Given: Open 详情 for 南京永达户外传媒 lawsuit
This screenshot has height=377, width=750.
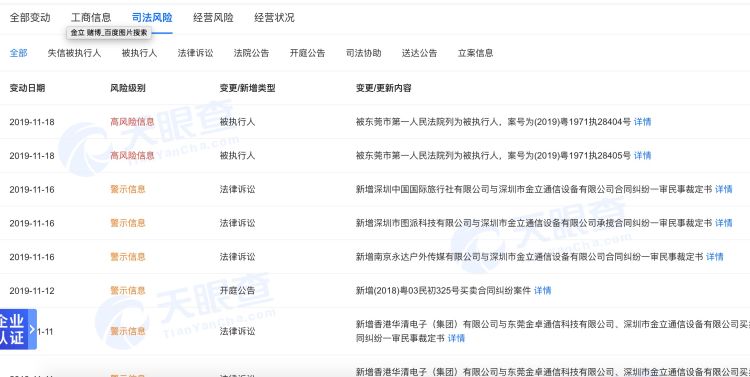Looking at the screenshot, I should pyautogui.click(x=715, y=257).
